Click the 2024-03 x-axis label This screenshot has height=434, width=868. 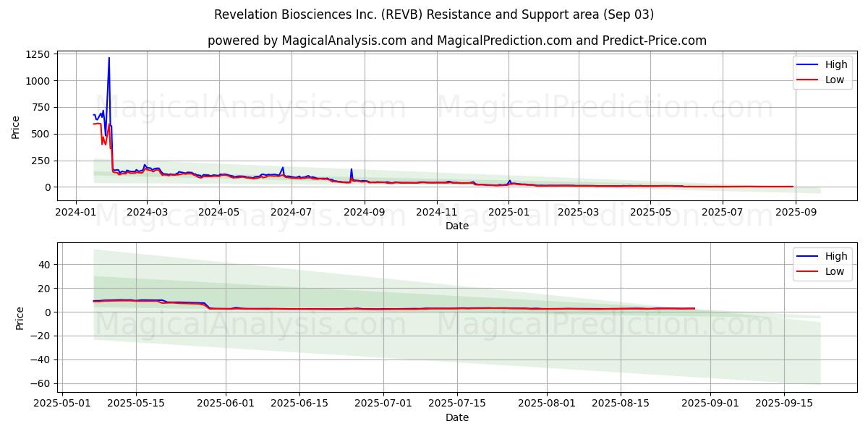point(147,212)
